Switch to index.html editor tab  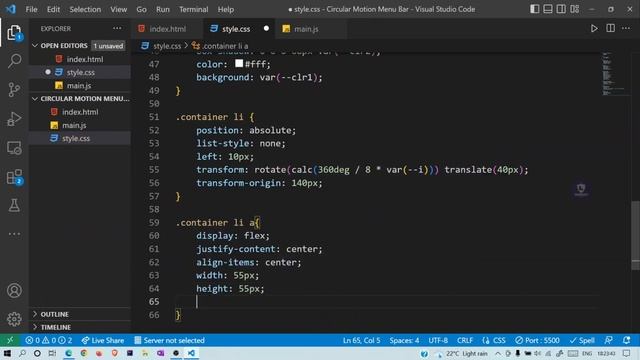(x=167, y=29)
